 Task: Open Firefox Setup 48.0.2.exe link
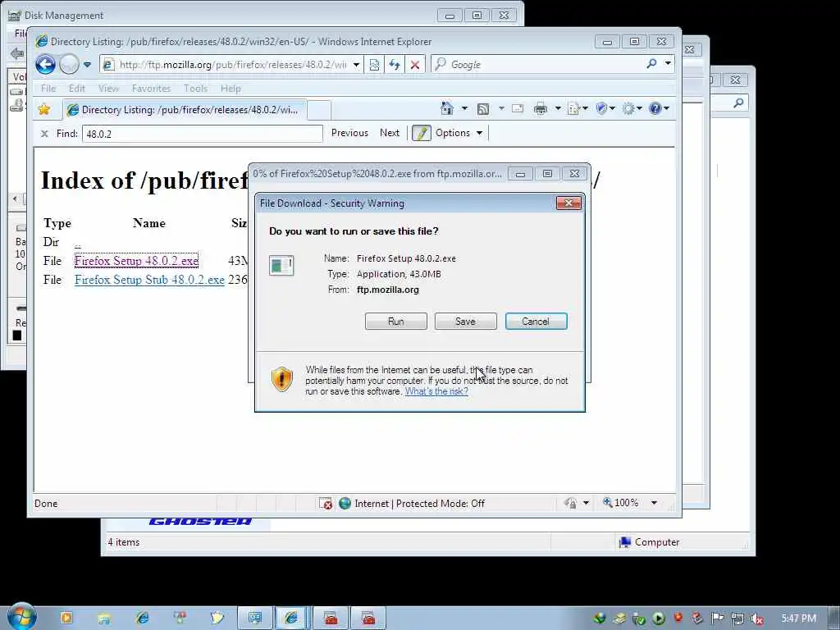click(x=137, y=261)
